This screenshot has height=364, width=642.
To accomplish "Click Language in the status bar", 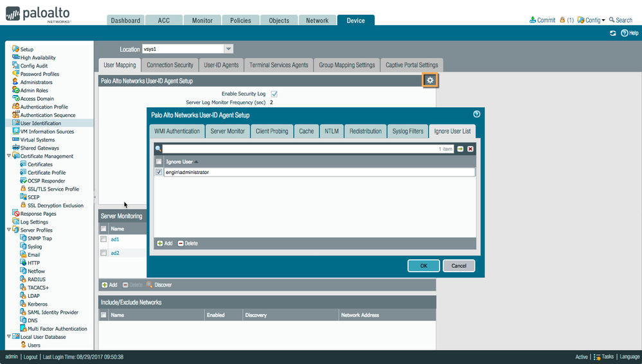I will click(x=629, y=357).
